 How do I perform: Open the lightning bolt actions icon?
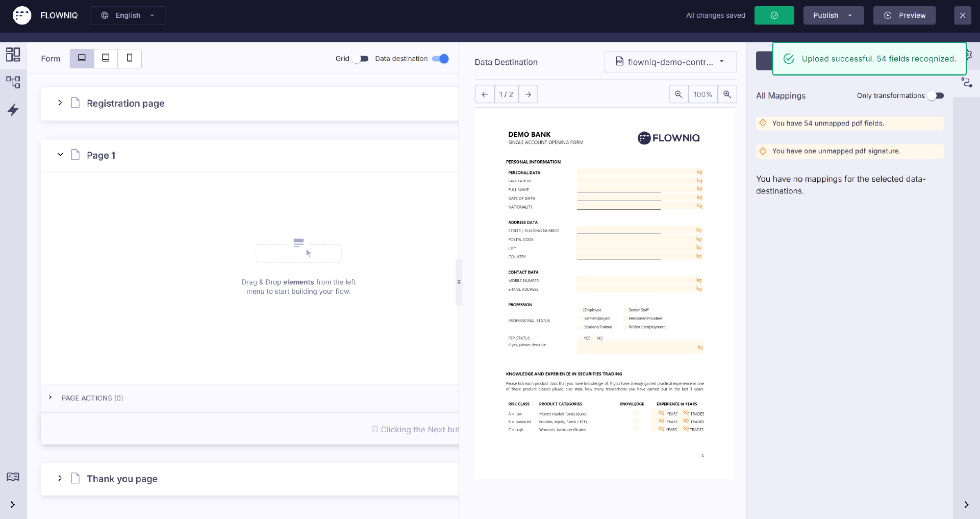click(x=13, y=110)
